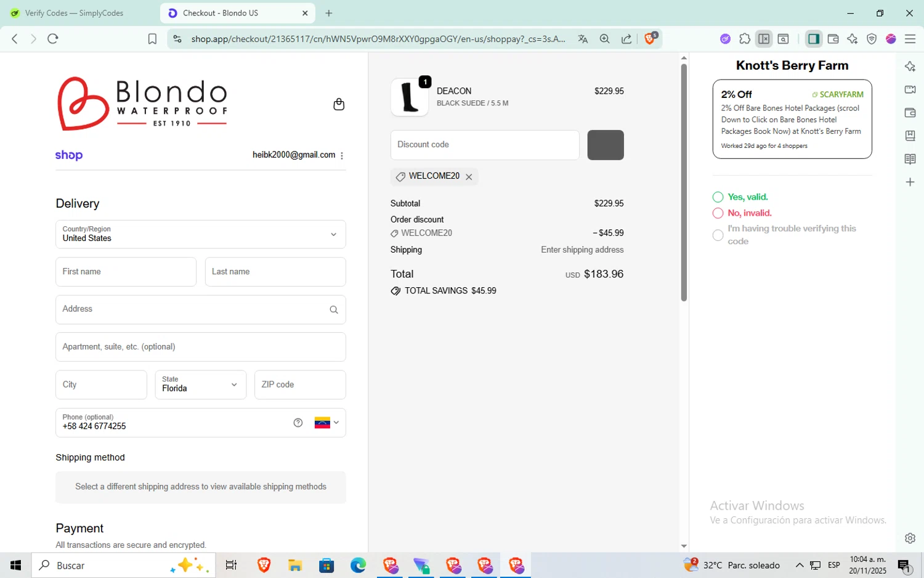View site information icon in address bar
Screen dimensions: 924x578
pos(177,39)
